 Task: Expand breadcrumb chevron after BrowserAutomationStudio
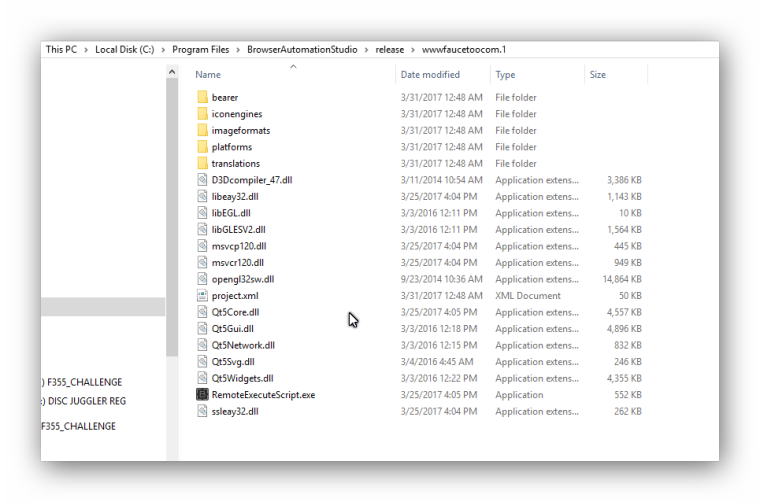(366, 50)
